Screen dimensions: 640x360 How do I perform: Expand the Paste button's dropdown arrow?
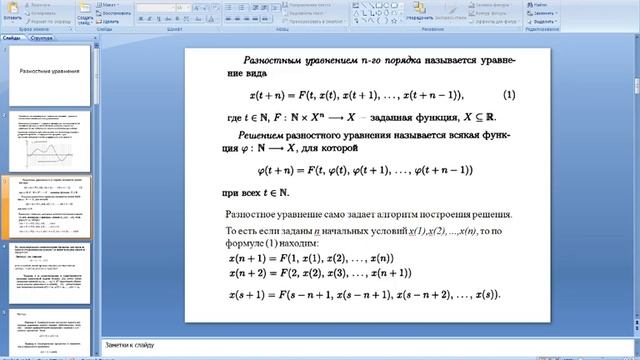[12, 22]
